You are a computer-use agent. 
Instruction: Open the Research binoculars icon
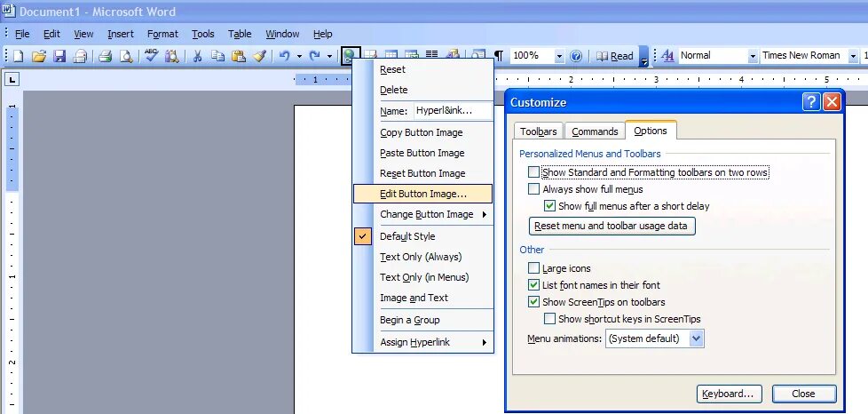coord(171,55)
